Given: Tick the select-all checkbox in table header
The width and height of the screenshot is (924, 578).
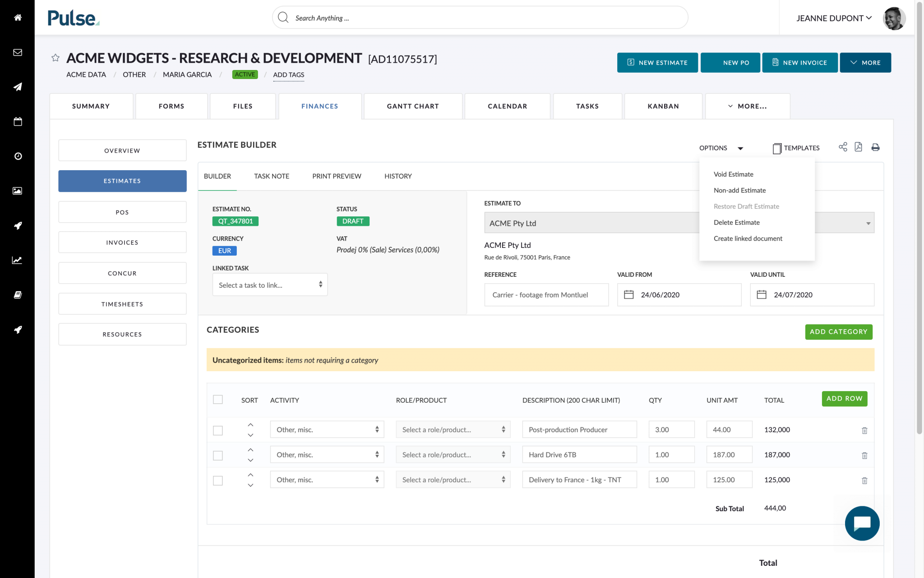Looking at the screenshot, I should (x=218, y=399).
